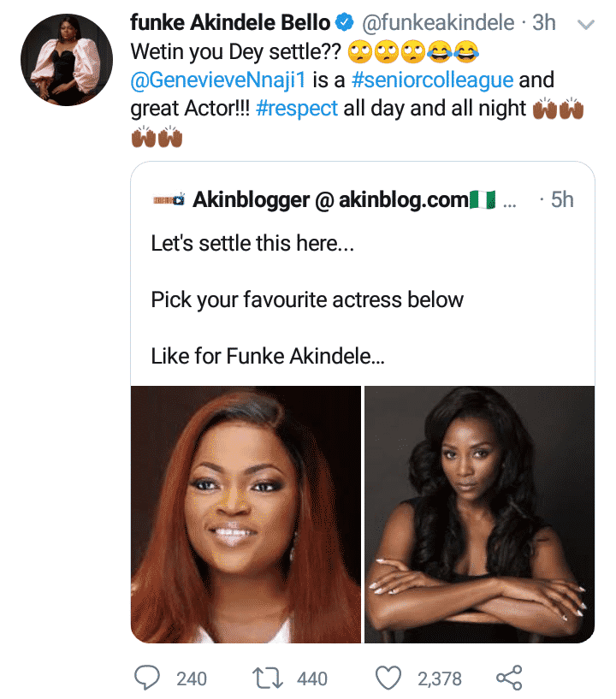Open the #respect hashtag
The image size is (616, 699).
(x=297, y=110)
